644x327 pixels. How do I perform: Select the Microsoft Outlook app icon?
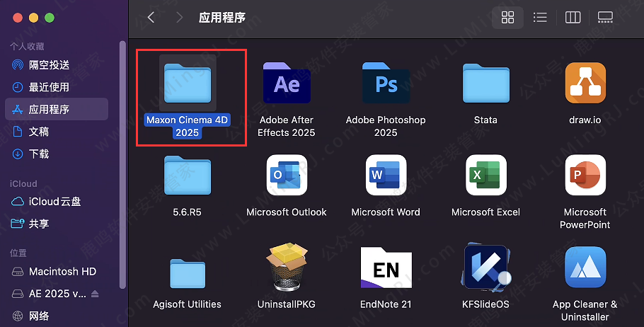pos(287,175)
